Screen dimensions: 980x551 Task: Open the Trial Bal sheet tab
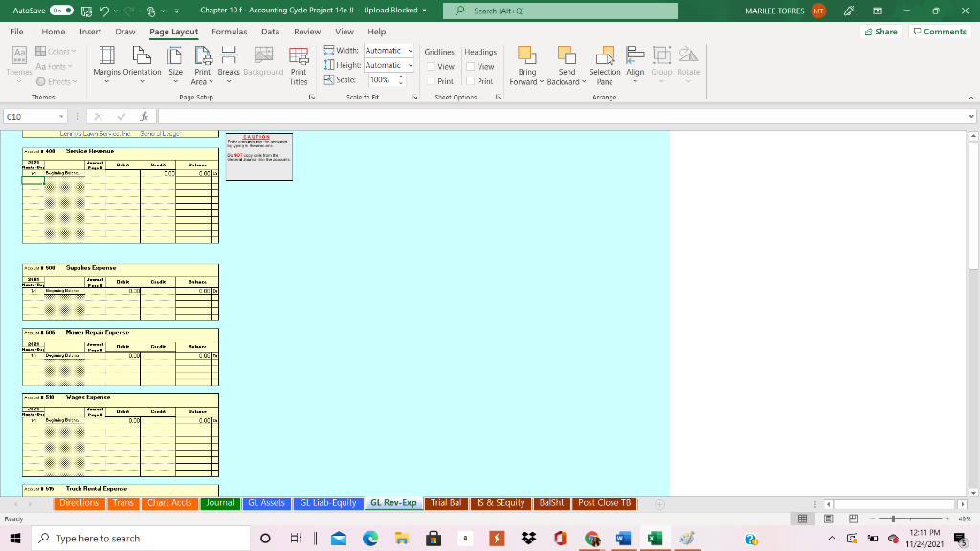click(x=445, y=503)
